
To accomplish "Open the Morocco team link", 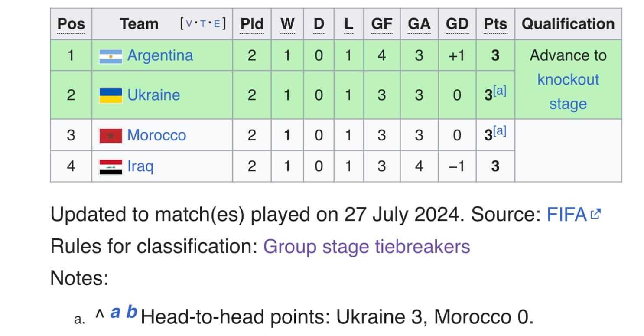I will tap(156, 135).
